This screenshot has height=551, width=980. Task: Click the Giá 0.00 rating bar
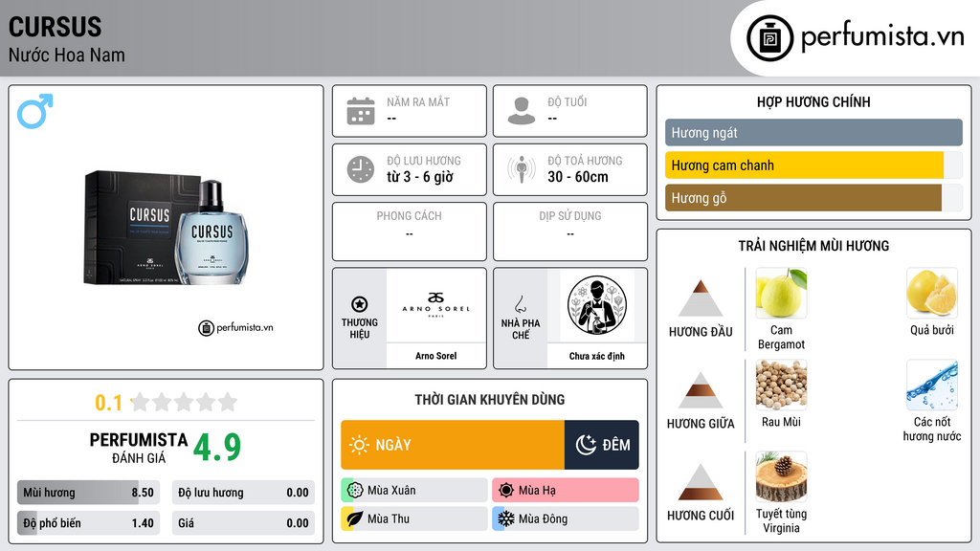click(x=243, y=523)
